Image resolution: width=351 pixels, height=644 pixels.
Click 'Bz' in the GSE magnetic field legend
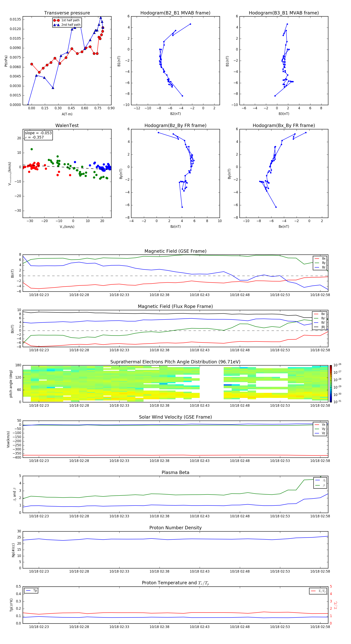320,267
